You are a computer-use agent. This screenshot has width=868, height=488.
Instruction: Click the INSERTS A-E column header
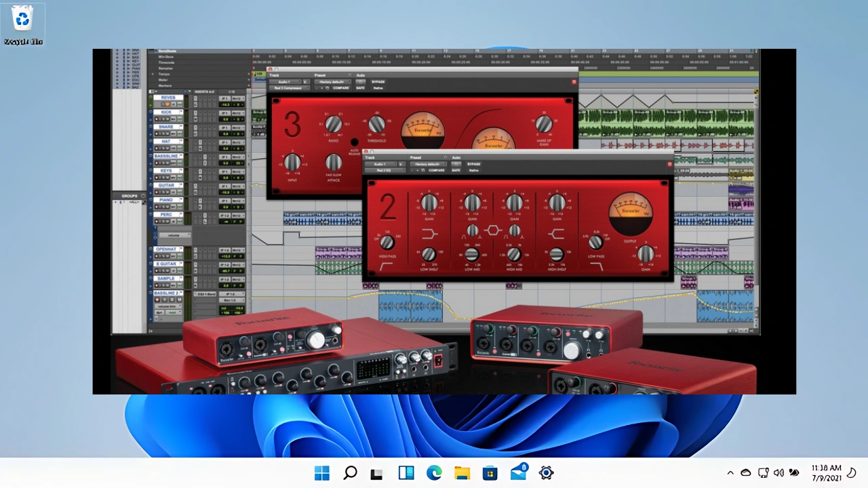[205, 91]
